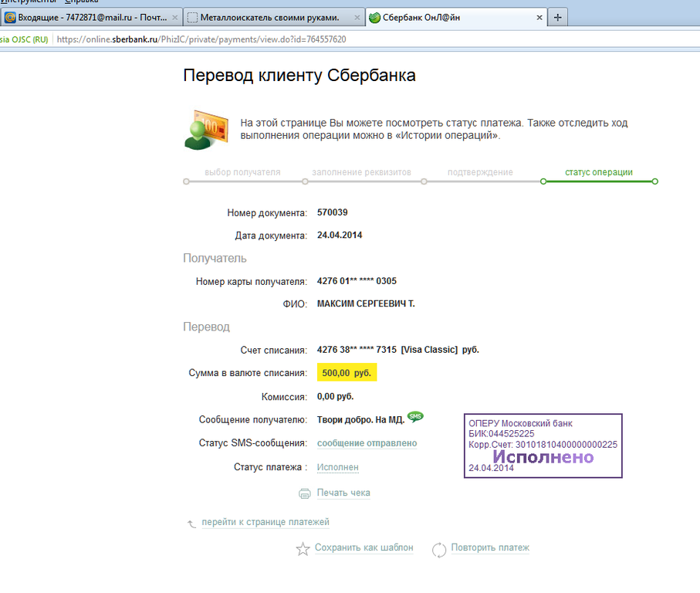Screen dimensions: 700x593
Task: Open the Металлоискатель своими руками tab
Action: (274, 18)
